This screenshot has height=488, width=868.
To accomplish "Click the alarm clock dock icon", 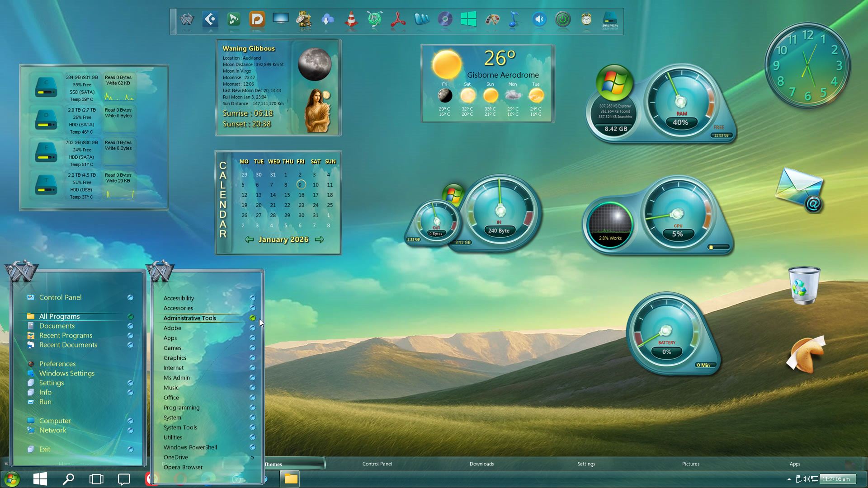I will point(586,20).
